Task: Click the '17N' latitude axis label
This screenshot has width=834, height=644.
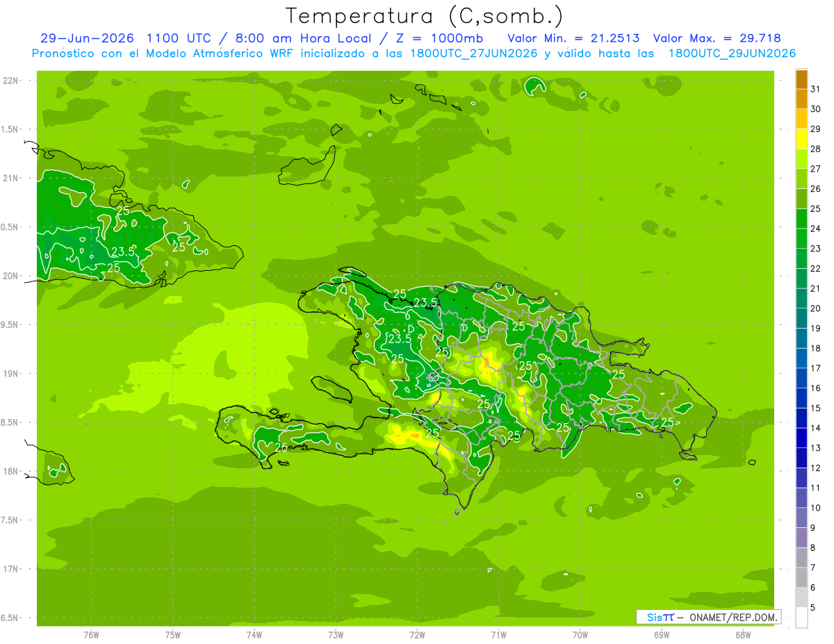Action: [x=12, y=569]
